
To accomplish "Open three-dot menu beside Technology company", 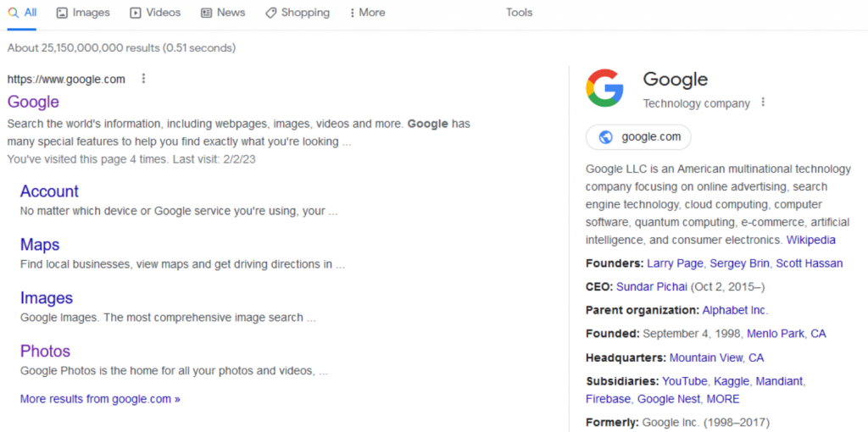I will coord(764,102).
